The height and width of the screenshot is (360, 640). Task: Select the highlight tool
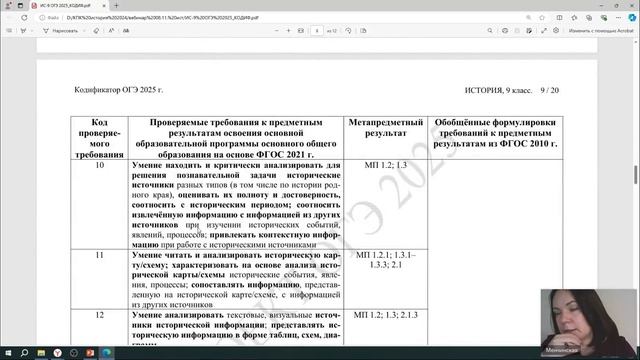pos(23,31)
